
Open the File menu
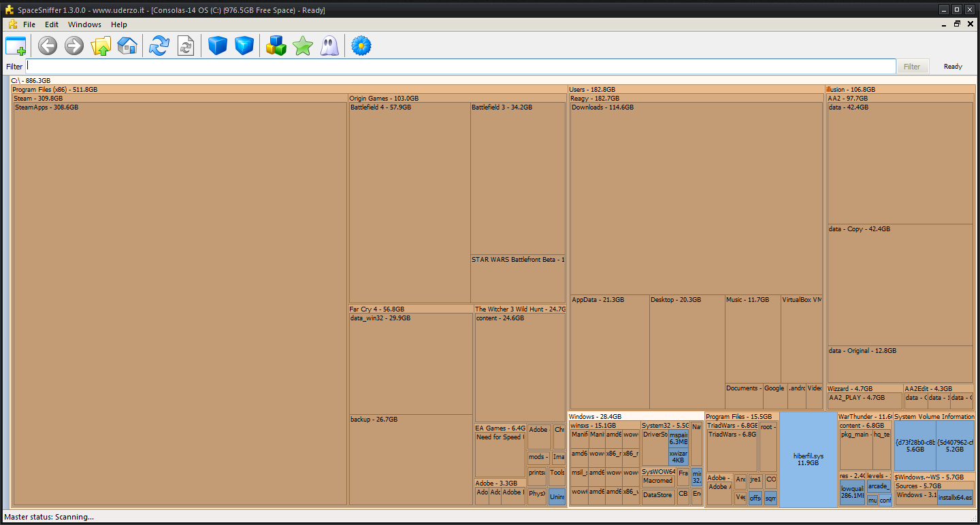tap(29, 24)
